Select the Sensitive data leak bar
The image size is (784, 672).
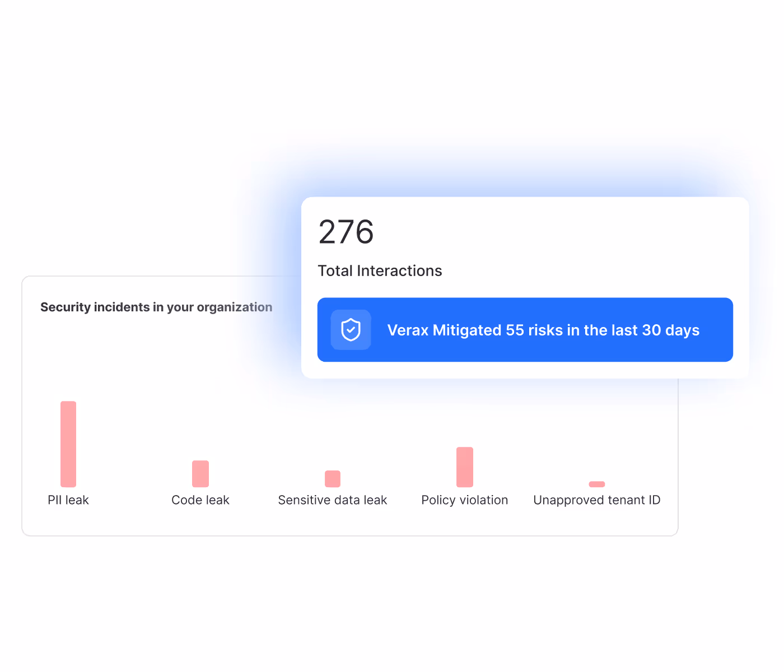click(x=333, y=479)
